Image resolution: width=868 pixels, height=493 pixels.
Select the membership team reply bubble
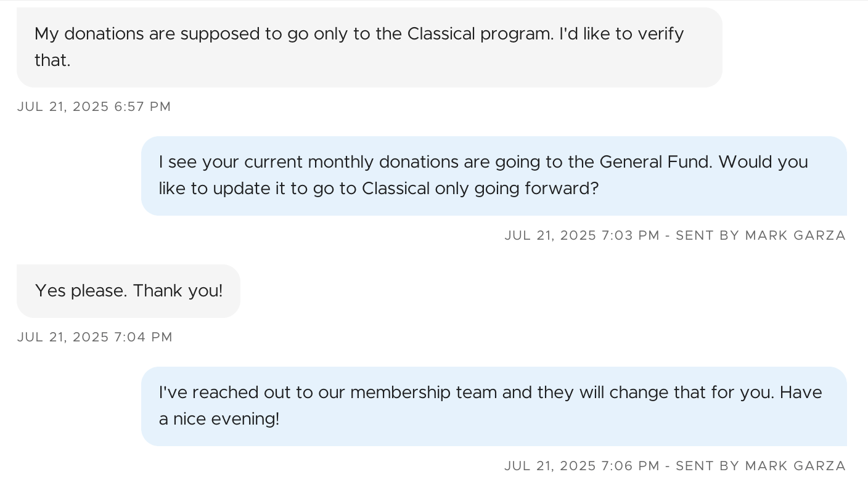click(493, 406)
